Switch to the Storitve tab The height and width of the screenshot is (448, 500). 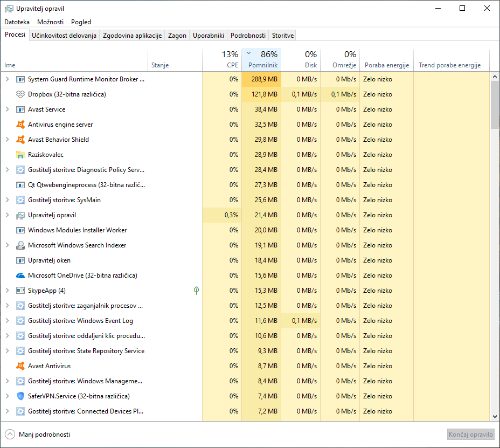283,36
